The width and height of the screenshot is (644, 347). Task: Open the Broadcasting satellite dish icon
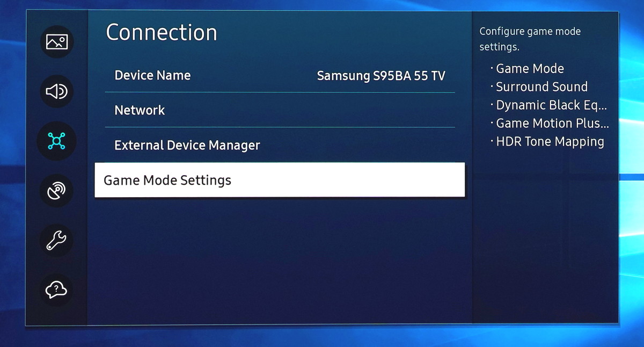(56, 191)
